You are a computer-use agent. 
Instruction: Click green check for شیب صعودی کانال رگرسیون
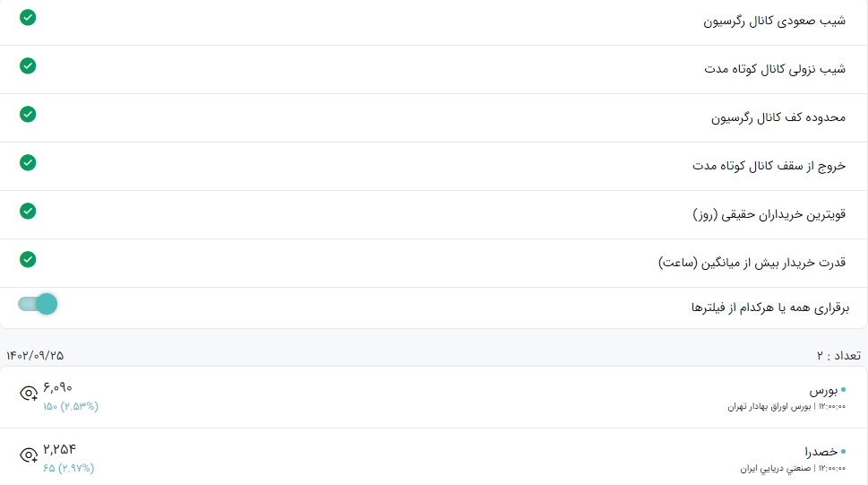pos(28,18)
